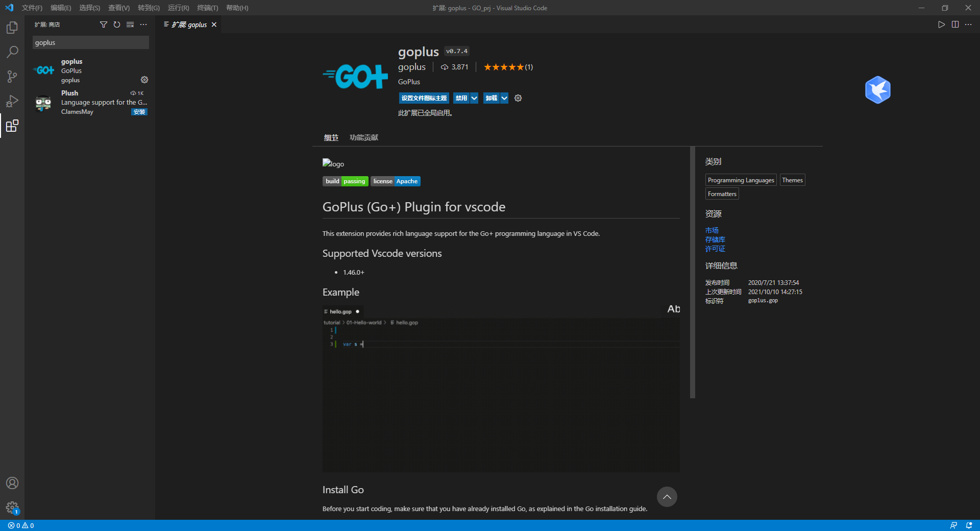The height and width of the screenshot is (531, 980).
Task: Select the Extensions view icon
Action: click(12, 126)
